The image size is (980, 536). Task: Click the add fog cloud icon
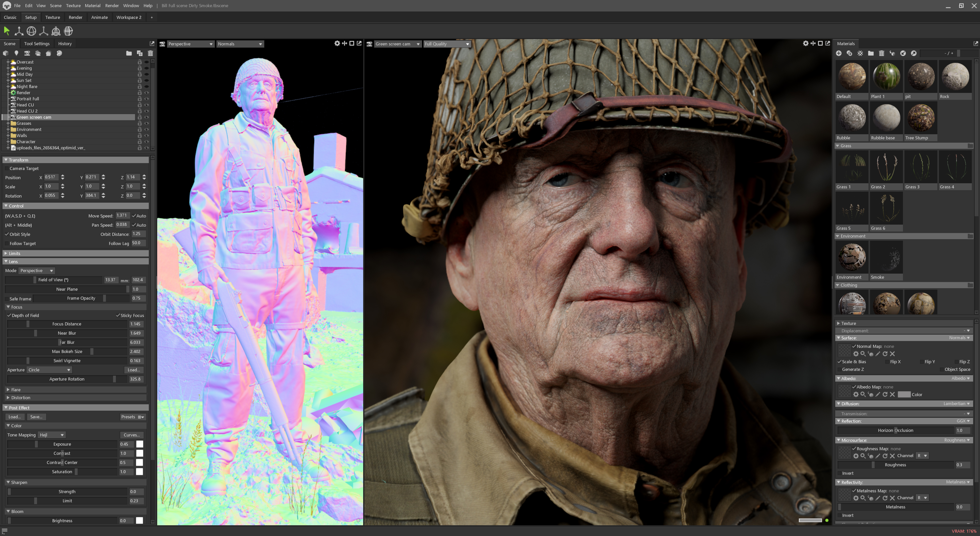coord(37,53)
